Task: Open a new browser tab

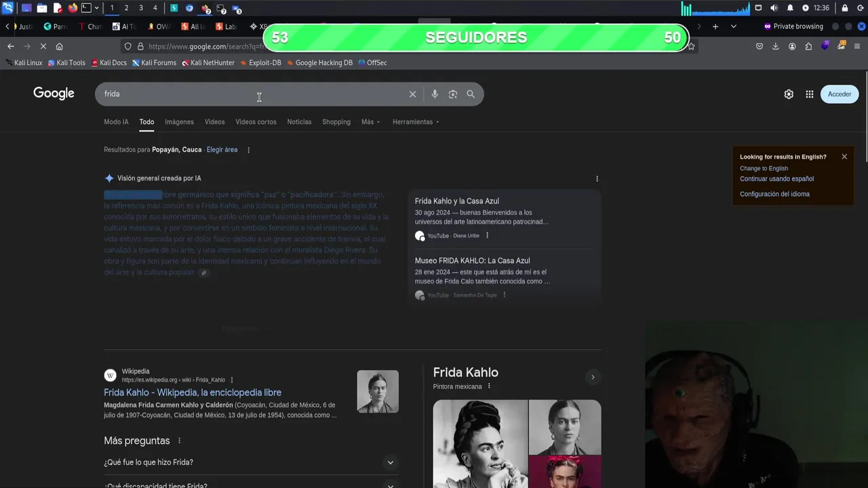Action: click(715, 26)
